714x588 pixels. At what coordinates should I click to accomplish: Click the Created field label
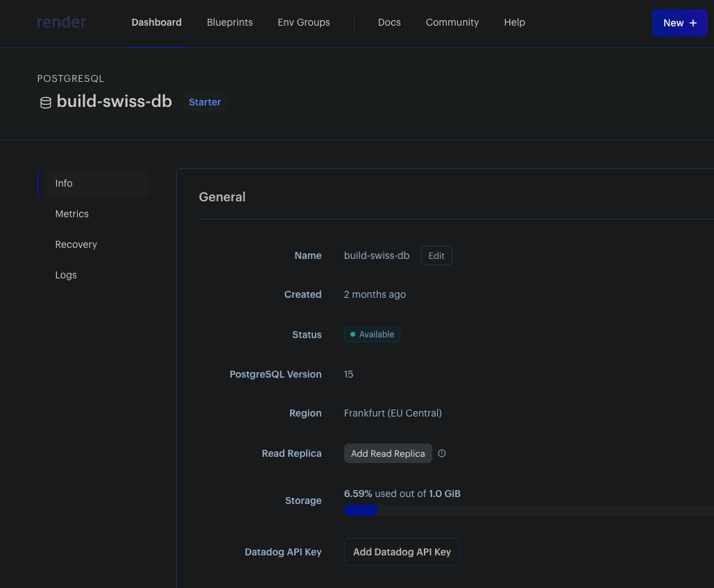click(x=303, y=294)
